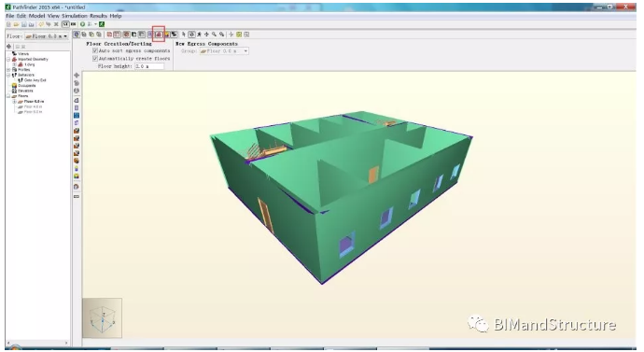
Task: Open the View menu
Action: pos(53,16)
